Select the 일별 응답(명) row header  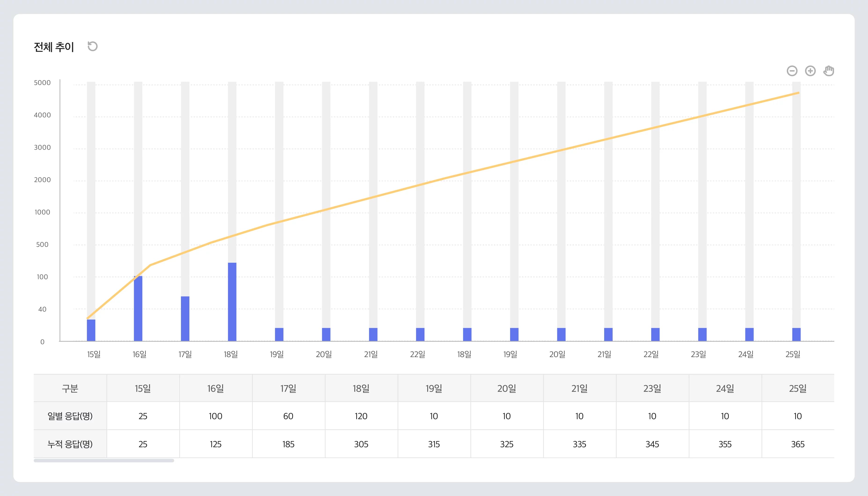pos(70,416)
